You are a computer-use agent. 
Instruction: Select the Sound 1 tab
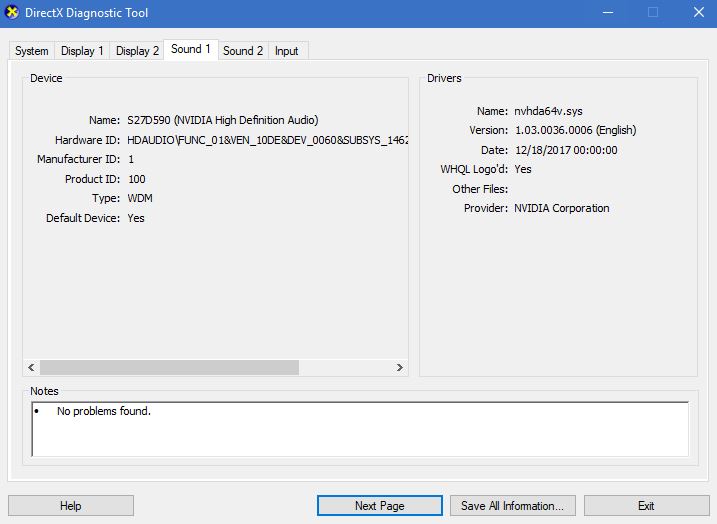190,49
